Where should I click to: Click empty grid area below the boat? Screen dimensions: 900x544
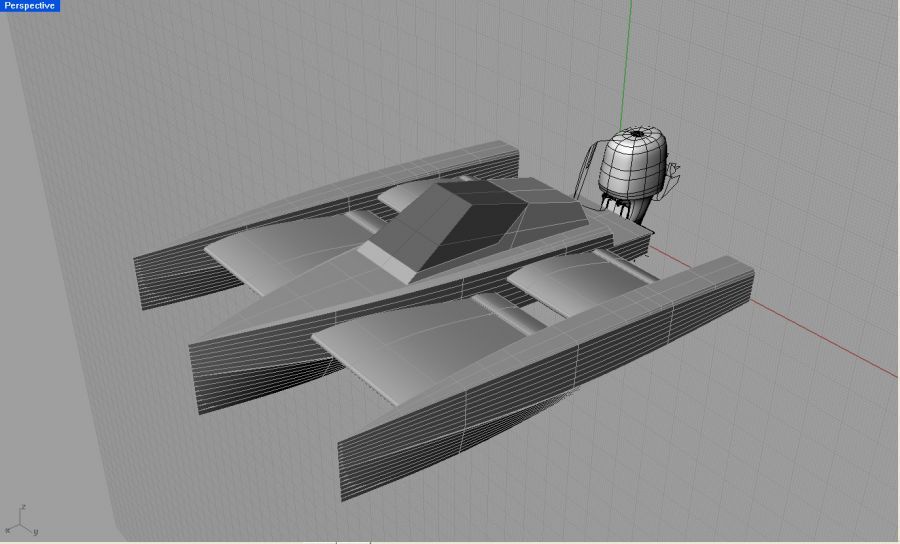click(x=650, y=480)
